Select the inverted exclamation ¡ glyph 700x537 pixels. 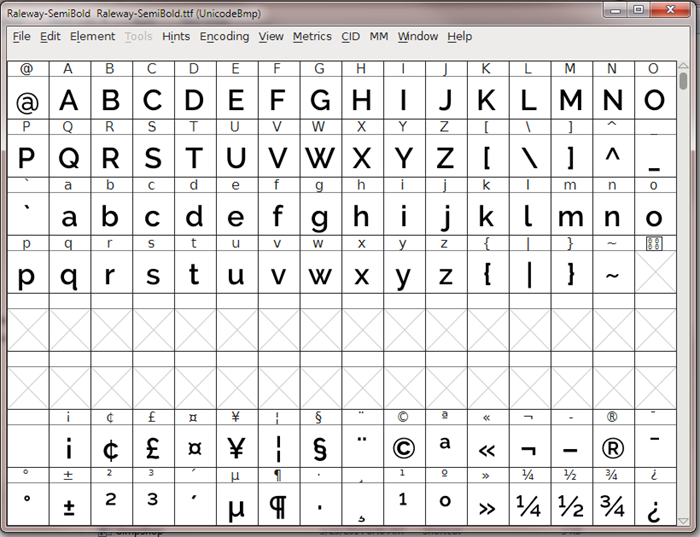click(70, 446)
